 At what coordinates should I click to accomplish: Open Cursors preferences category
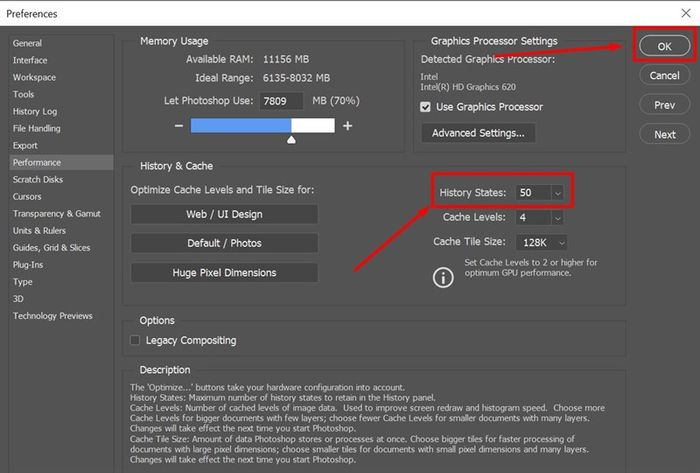pos(27,196)
